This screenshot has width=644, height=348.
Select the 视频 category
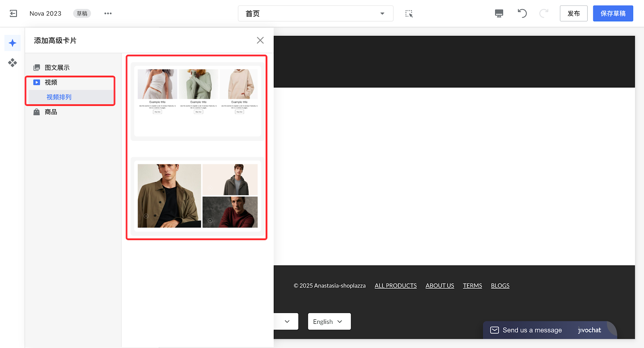(x=51, y=83)
